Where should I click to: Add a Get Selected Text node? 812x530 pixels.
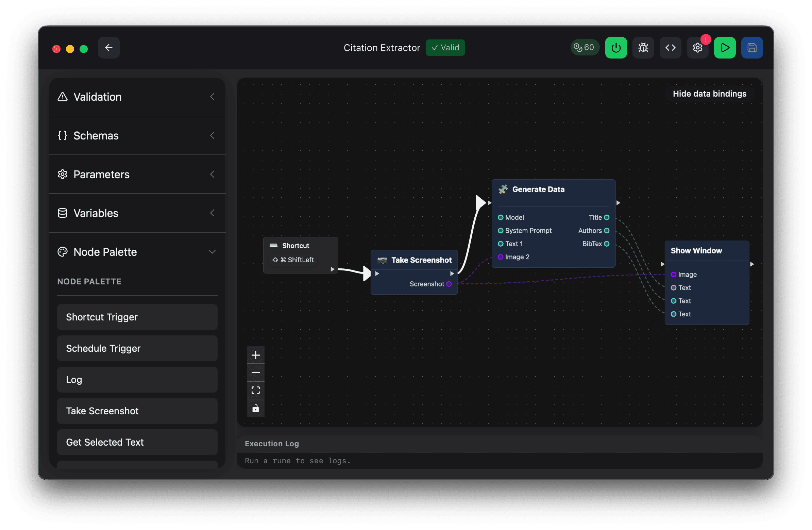pyautogui.click(x=137, y=442)
